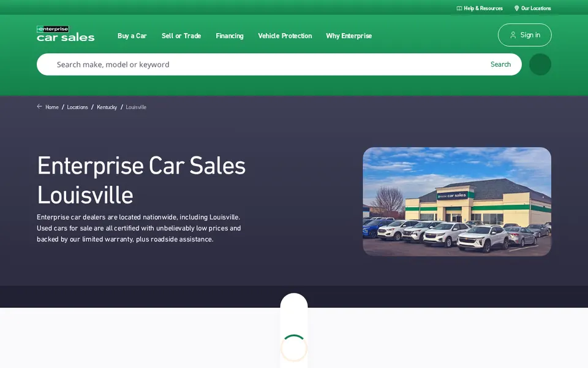Image resolution: width=588 pixels, height=368 pixels.
Task: Open the Our Locations link
Action: point(532,8)
